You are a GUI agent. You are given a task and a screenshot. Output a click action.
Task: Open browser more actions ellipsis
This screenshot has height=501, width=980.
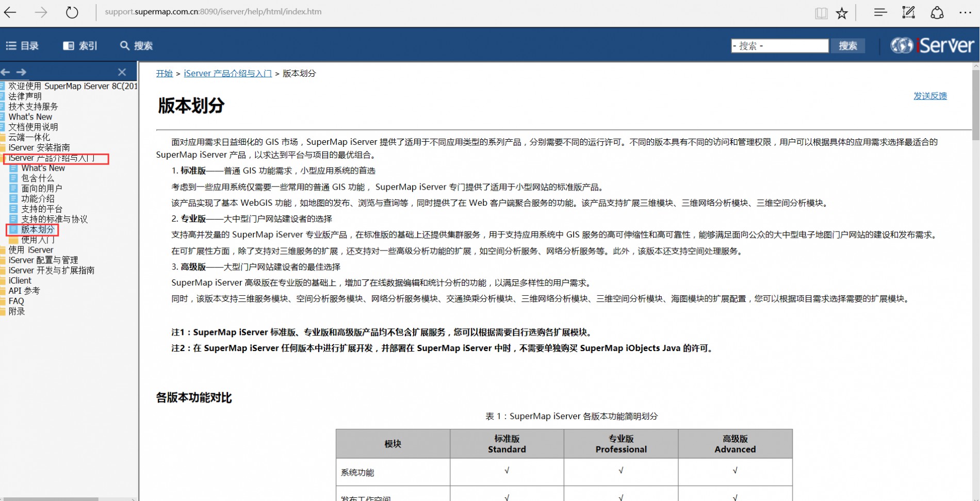[x=965, y=12]
